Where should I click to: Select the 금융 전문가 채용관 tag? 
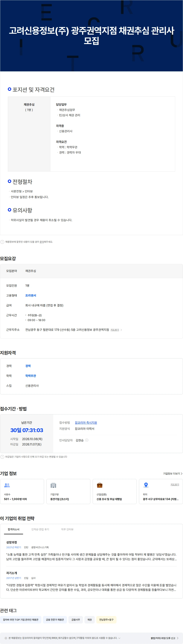pyautogui.click(x=55, y=619)
